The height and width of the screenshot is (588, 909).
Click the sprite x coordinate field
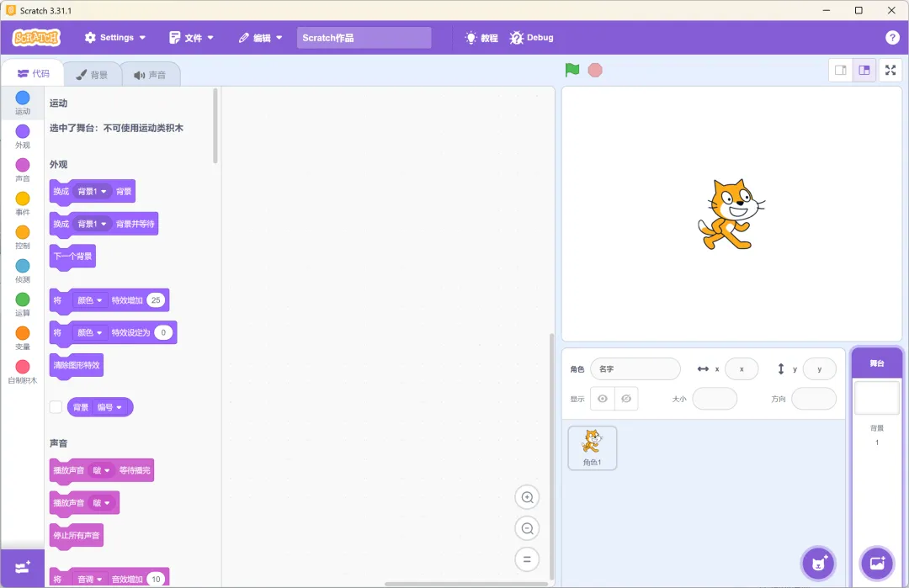coord(742,369)
